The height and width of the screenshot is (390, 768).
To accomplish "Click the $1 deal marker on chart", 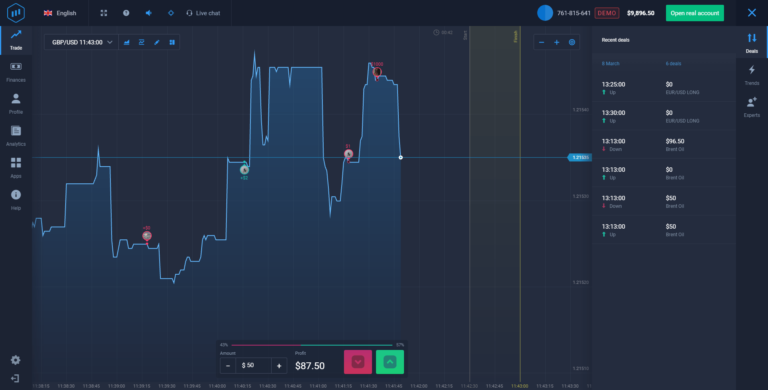I will click(348, 154).
